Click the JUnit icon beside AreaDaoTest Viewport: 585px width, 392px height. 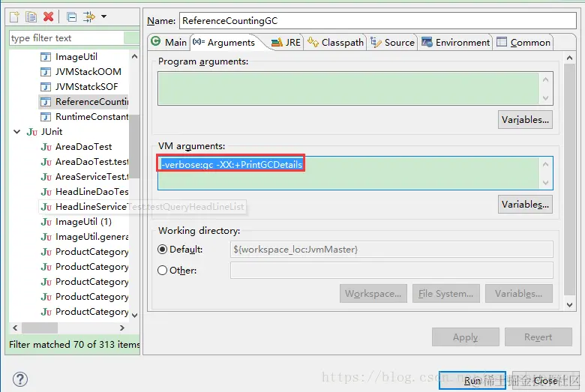46,147
